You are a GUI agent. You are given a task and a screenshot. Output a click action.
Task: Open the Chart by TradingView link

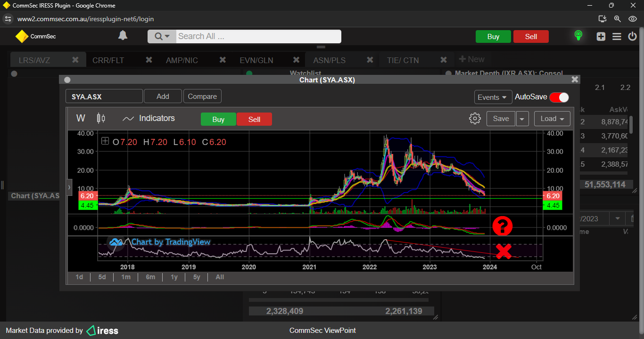click(x=160, y=242)
